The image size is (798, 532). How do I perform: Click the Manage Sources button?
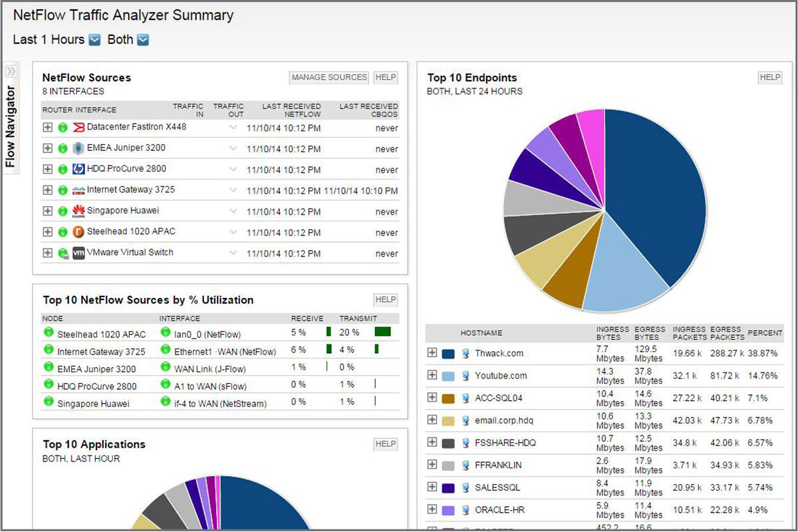click(x=329, y=78)
